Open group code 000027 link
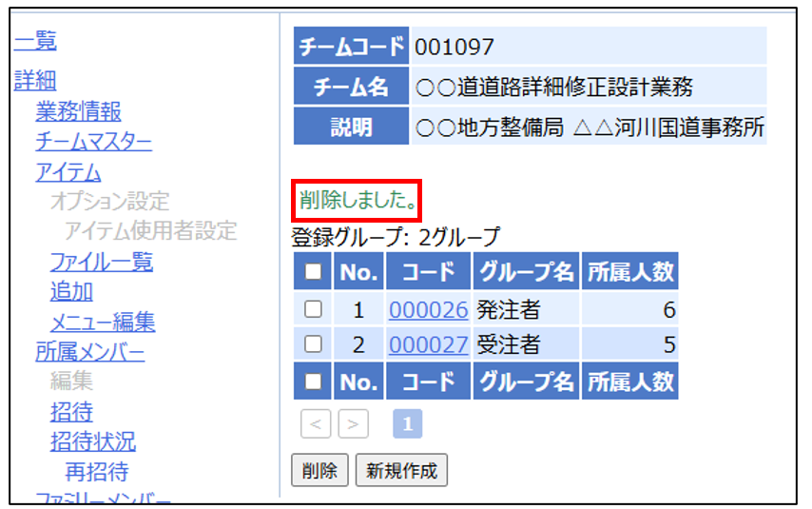This screenshot has width=812, height=509. pyautogui.click(x=429, y=344)
